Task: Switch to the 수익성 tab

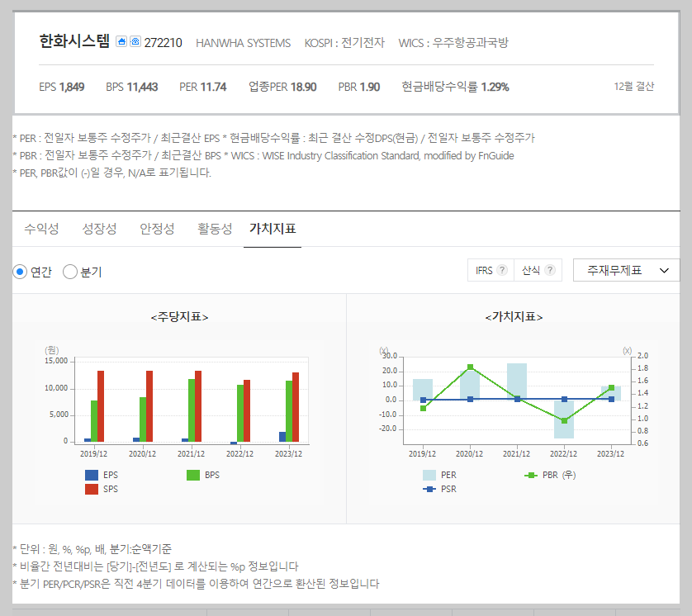Action: pos(41,229)
